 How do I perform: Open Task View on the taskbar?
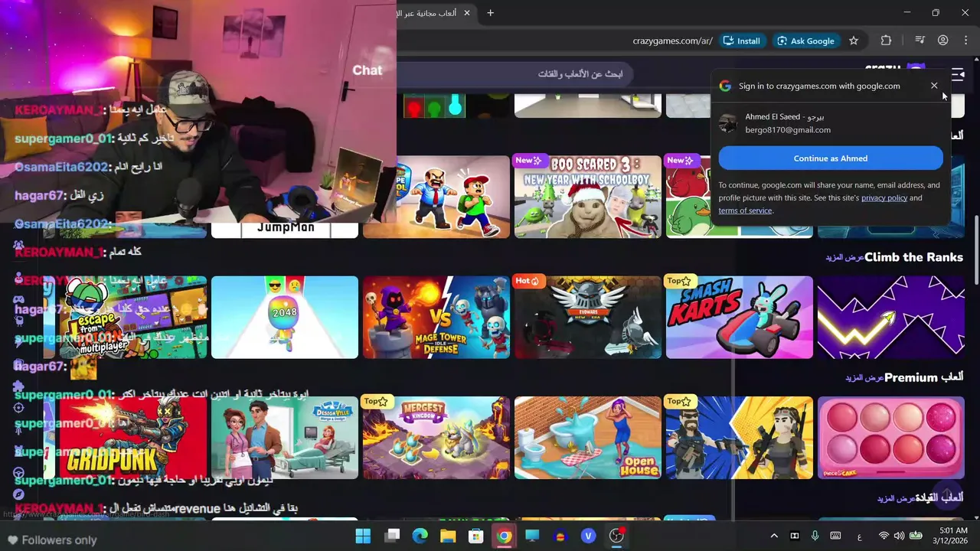(x=392, y=536)
